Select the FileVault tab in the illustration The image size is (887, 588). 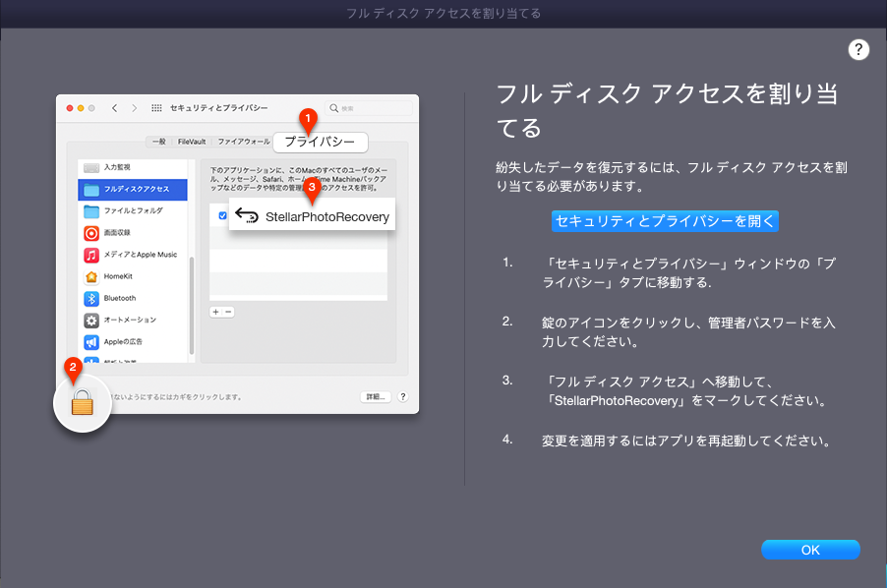click(x=192, y=142)
